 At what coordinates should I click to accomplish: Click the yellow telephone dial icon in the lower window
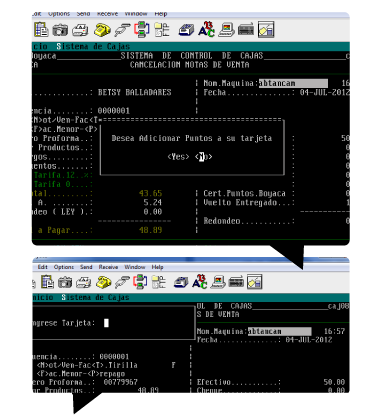point(103,282)
